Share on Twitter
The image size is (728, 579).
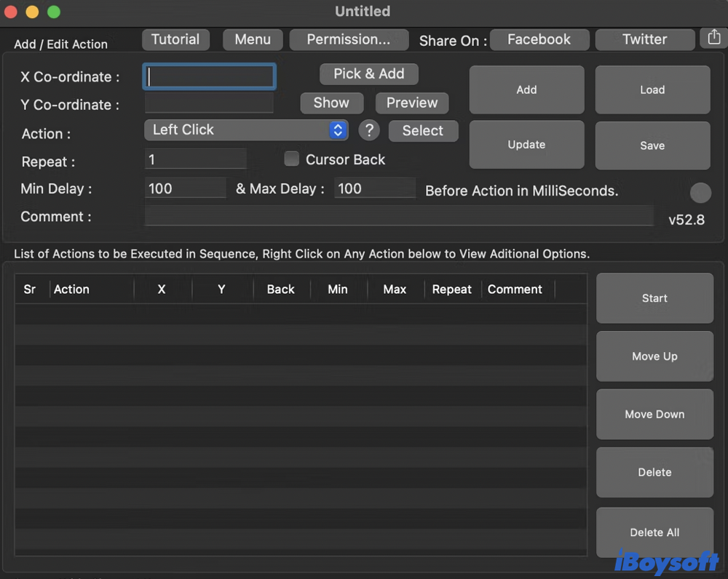point(644,39)
